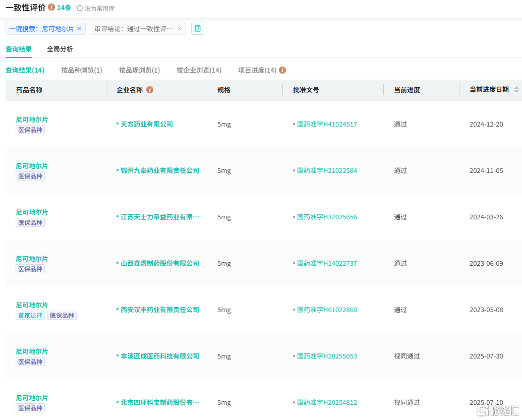Click date 2024-11-05 cell
Screen dimensions: 522x420
point(486,170)
